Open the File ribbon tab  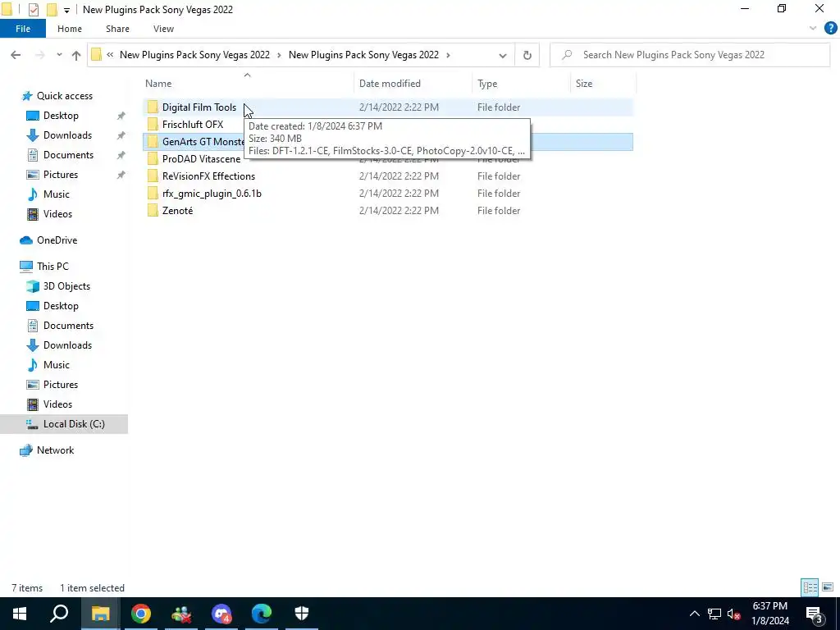click(22, 29)
